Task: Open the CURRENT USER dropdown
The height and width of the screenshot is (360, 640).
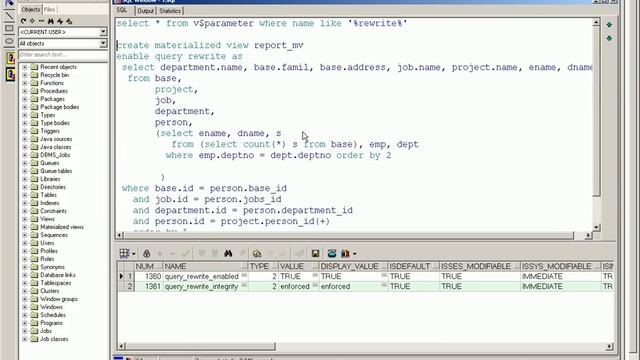Action: (103, 32)
